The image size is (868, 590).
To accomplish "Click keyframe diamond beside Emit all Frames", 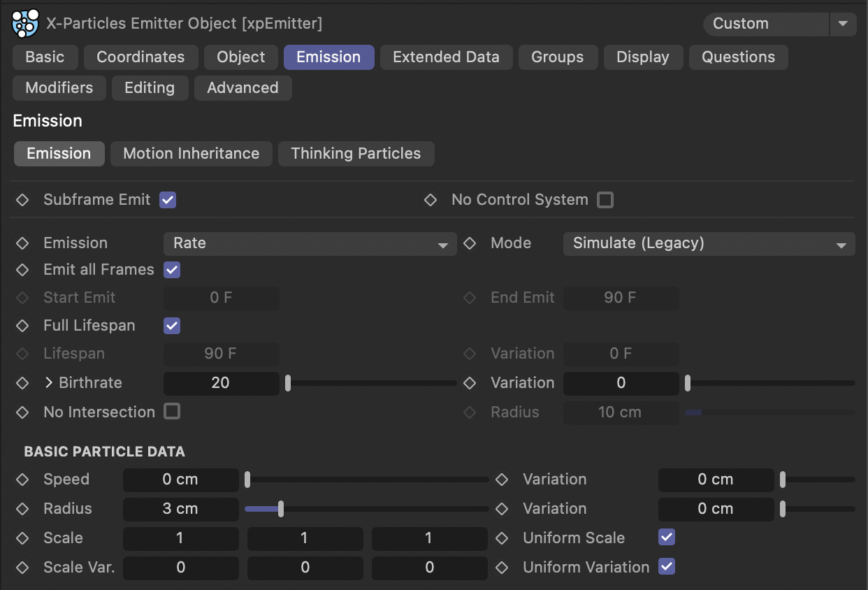I will (22, 270).
